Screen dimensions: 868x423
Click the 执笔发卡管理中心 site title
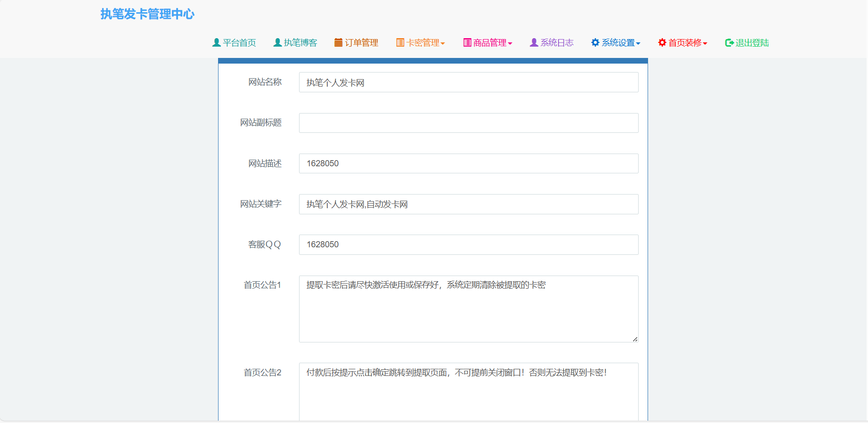(147, 14)
